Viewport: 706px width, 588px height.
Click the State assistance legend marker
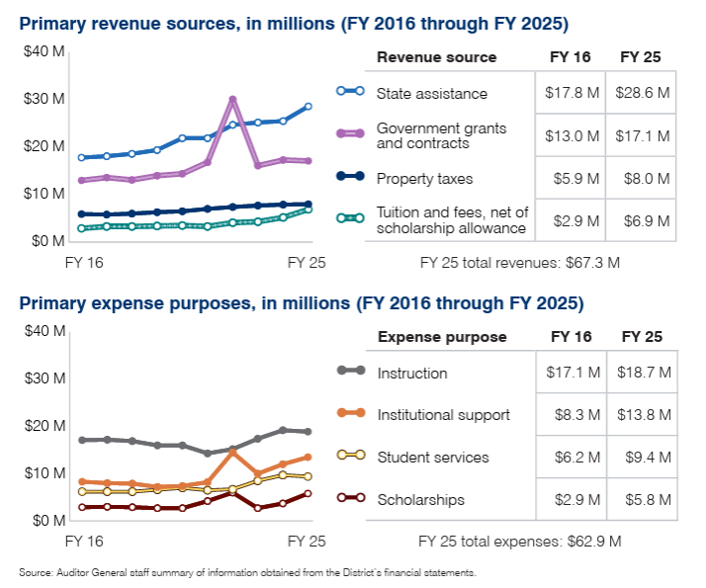(x=351, y=93)
